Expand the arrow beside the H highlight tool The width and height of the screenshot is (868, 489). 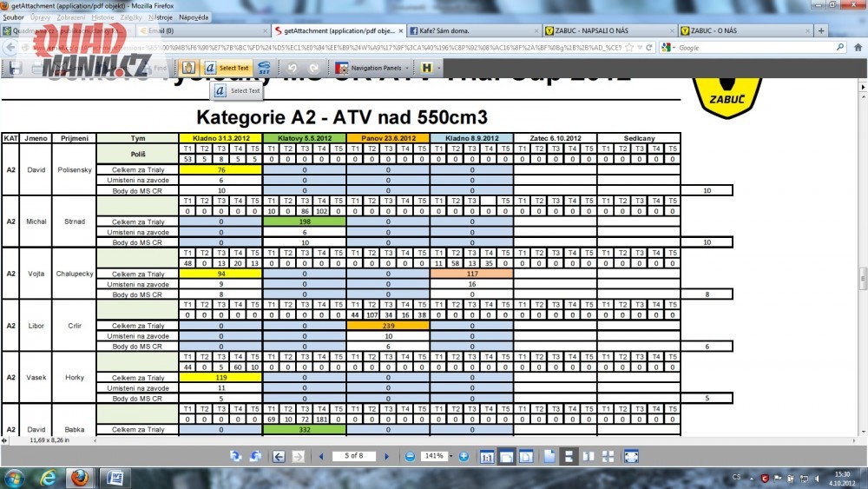pyautogui.click(x=439, y=68)
